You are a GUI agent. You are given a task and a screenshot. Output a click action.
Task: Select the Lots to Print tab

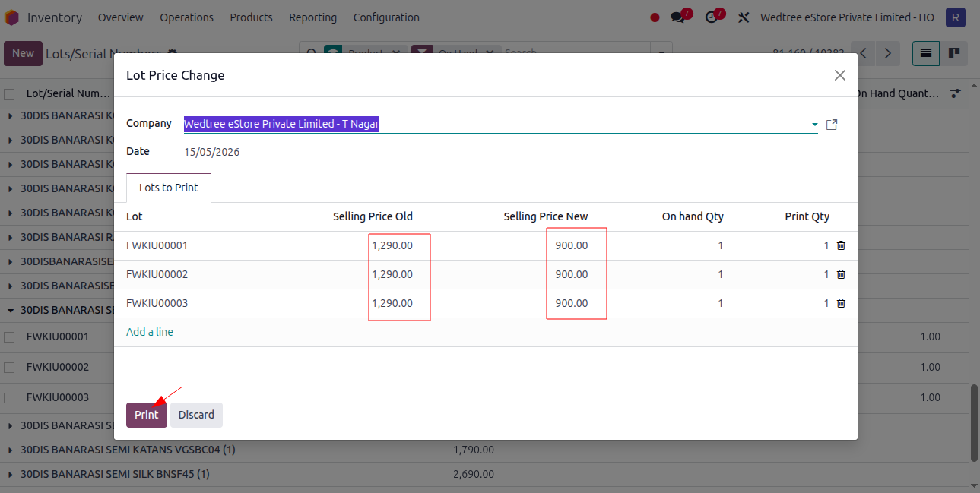tap(169, 188)
